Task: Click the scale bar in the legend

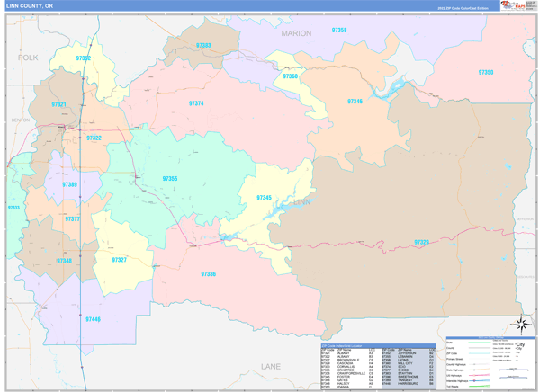Action: [514, 370]
